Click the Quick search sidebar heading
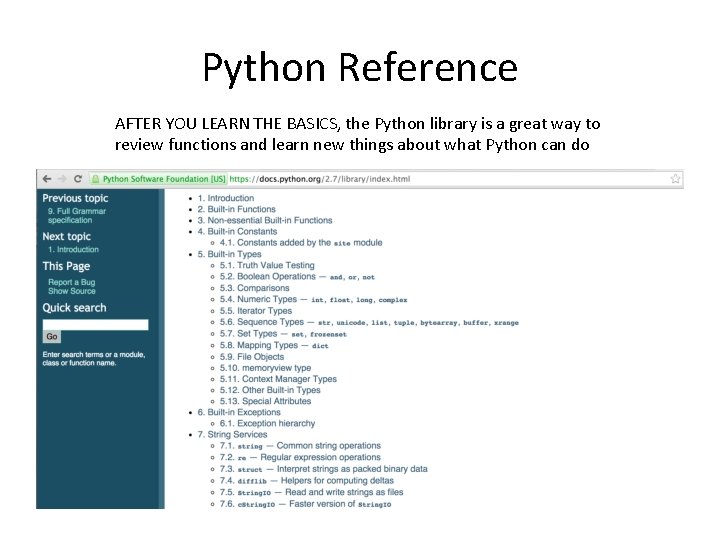Viewport: 720px width, 540px height. (x=74, y=308)
